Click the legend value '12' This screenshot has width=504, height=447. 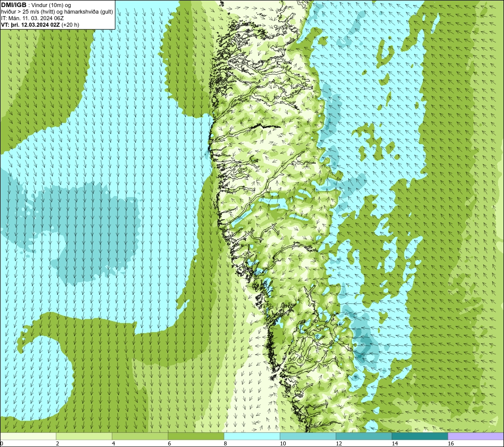(339, 443)
